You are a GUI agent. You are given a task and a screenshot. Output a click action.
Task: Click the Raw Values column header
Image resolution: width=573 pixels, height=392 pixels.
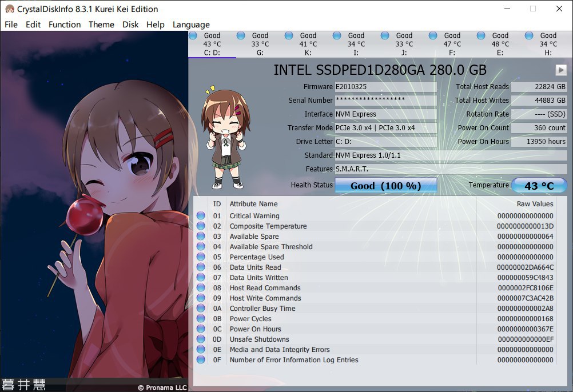tap(535, 203)
